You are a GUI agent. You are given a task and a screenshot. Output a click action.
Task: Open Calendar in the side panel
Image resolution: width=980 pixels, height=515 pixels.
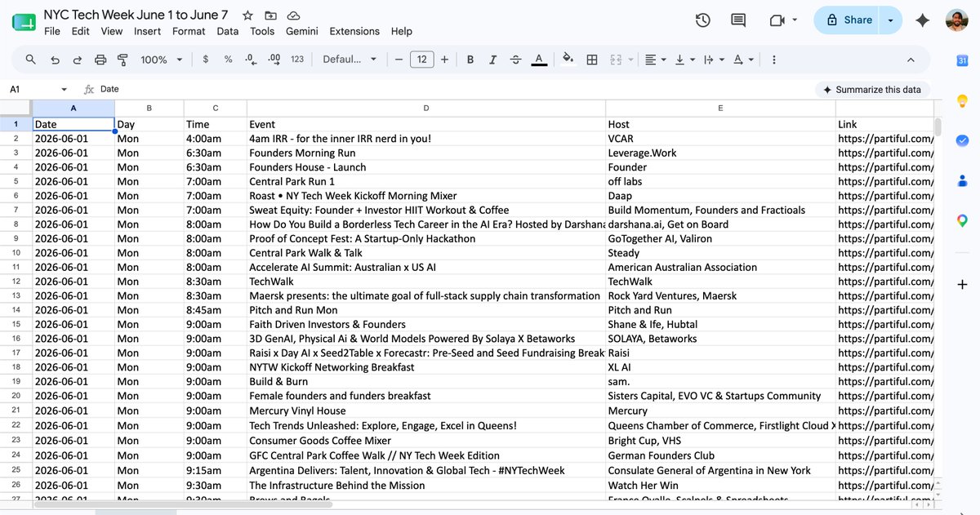(x=962, y=60)
